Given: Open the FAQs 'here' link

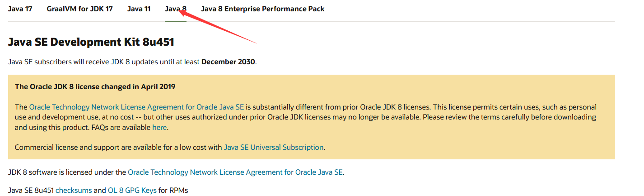Looking at the screenshot, I should (x=159, y=128).
